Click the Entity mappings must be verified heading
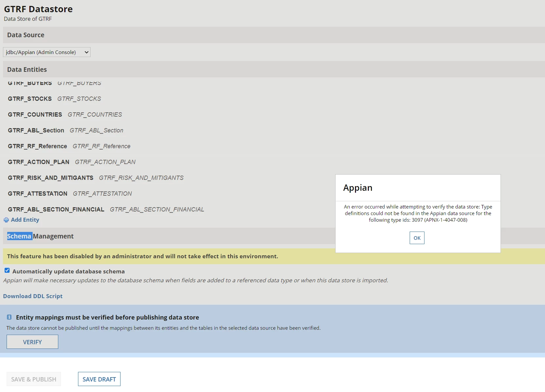 pyautogui.click(x=107, y=317)
